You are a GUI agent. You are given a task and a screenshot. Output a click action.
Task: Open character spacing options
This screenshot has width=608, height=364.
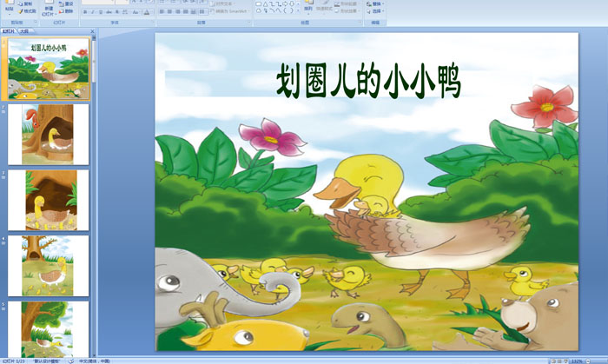coord(125,12)
